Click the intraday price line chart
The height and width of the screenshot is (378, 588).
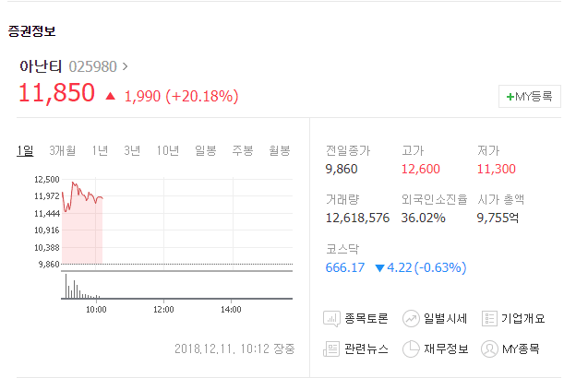click(x=176, y=222)
